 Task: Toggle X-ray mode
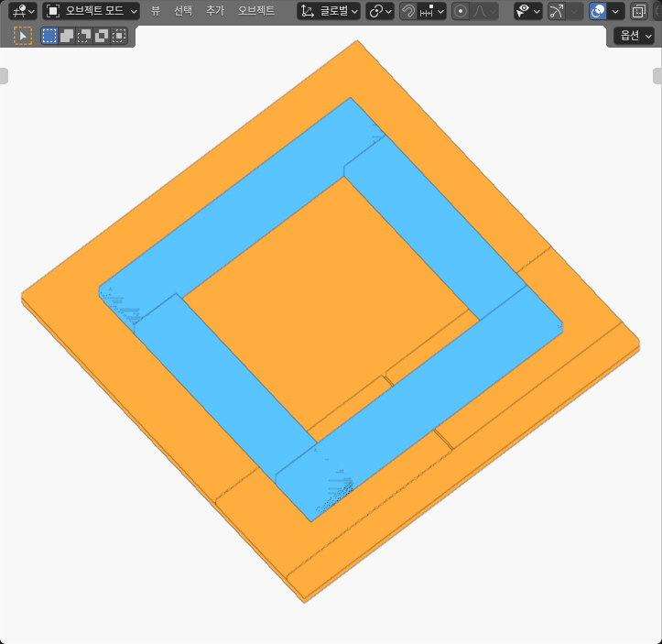coord(639,11)
